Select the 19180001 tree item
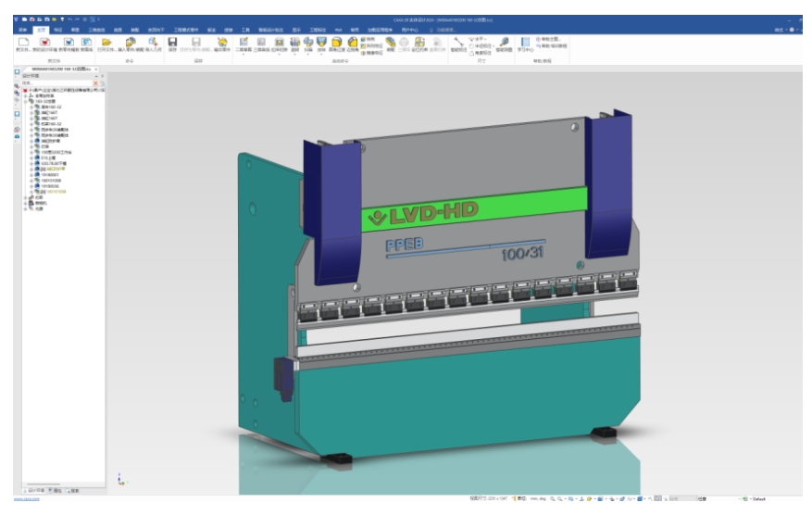Image resolution: width=812 pixels, height=515 pixels. 50,175
